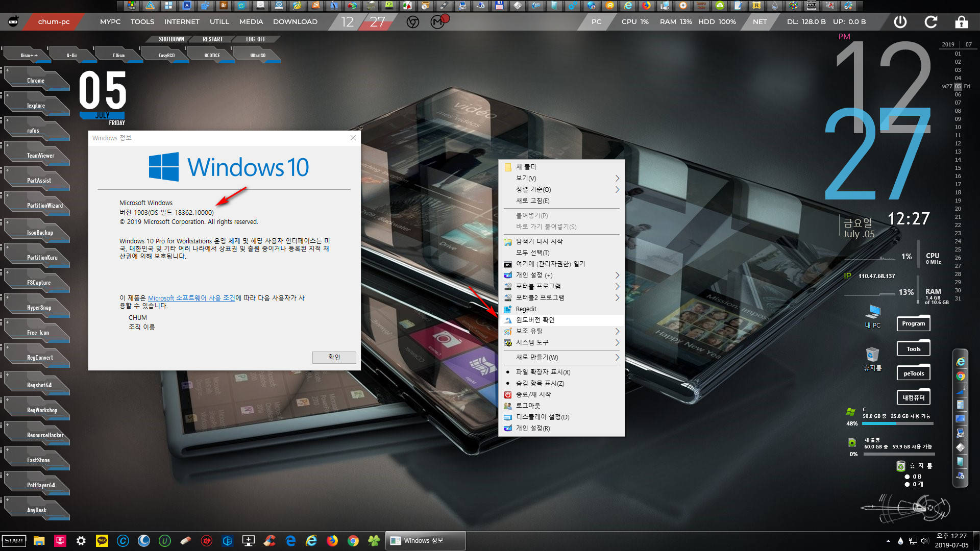
Task: Select 새로 고침(E) entry
Action: (561, 201)
